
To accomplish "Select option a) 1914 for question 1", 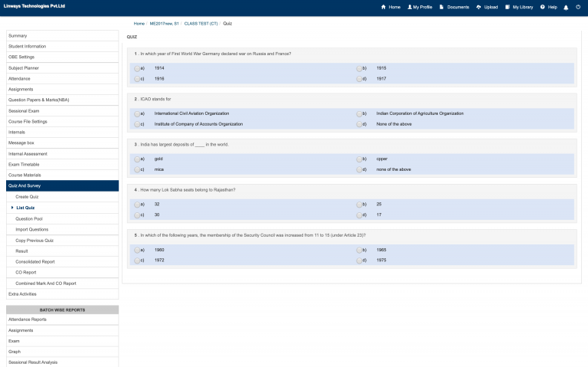I will pos(136,68).
